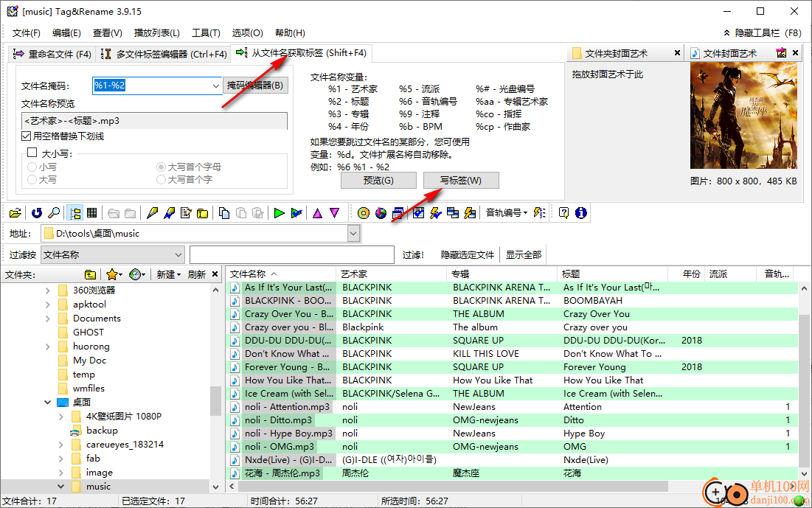Click the notepad with pencil icon
The width and height of the screenshot is (812, 508).
point(186,213)
